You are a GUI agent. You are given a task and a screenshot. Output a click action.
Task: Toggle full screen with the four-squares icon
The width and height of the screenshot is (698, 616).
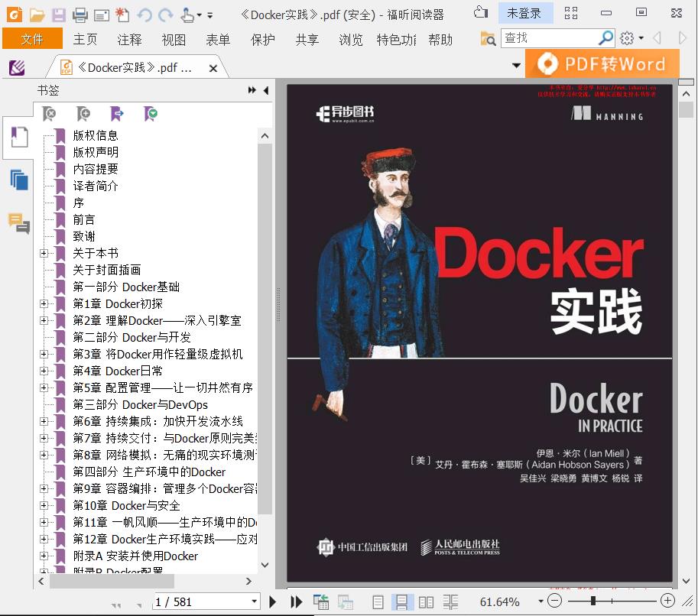click(570, 13)
